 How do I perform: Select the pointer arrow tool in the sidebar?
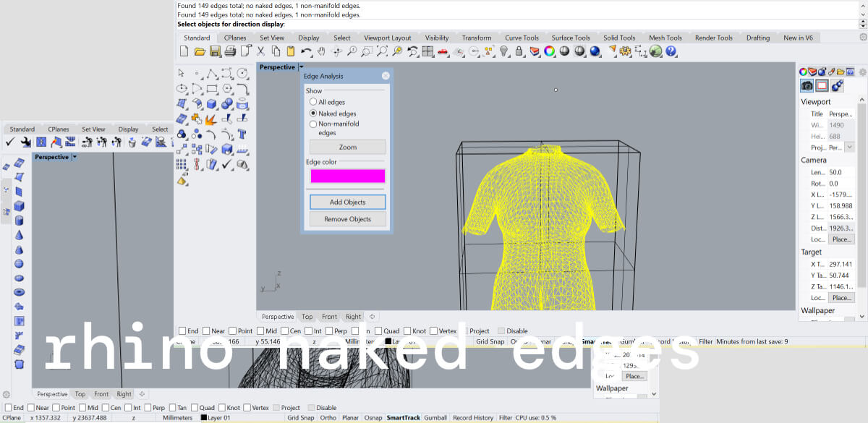pos(181,73)
